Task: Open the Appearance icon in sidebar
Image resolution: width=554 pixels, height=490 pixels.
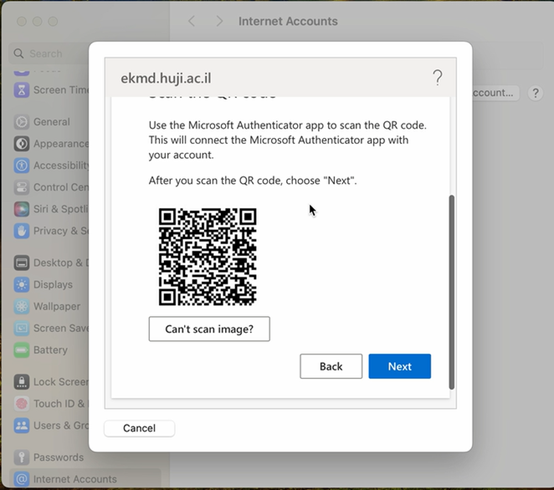Action: (x=22, y=144)
